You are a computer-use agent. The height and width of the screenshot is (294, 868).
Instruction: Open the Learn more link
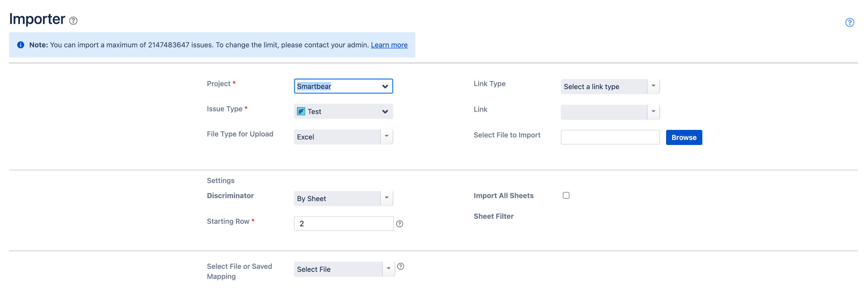[389, 45]
